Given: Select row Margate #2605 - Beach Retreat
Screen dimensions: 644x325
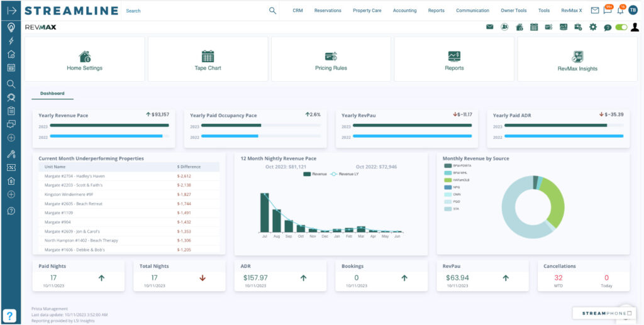Looking at the screenshot, I should [x=129, y=204].
